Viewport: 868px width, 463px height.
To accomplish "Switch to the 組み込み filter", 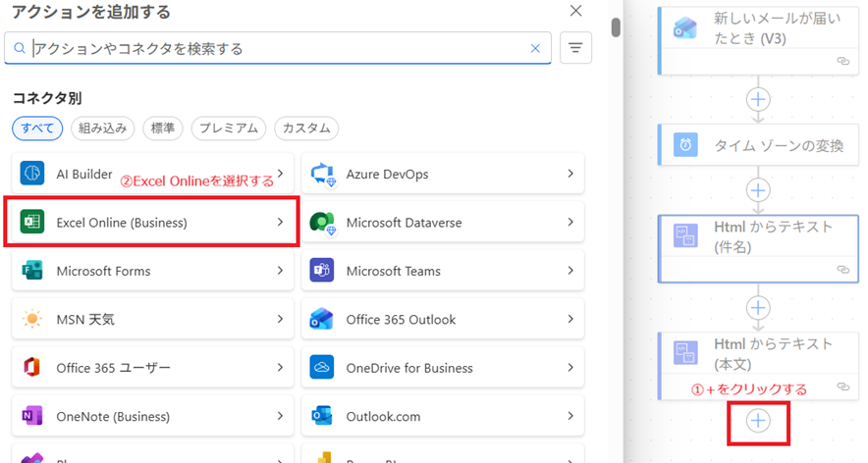I will (103, 128).
